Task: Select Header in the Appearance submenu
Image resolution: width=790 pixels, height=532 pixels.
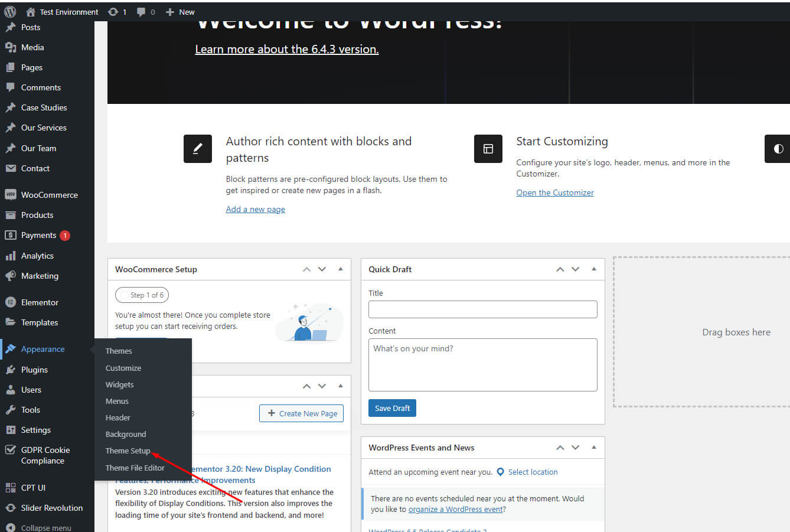Action: [118, 417]
